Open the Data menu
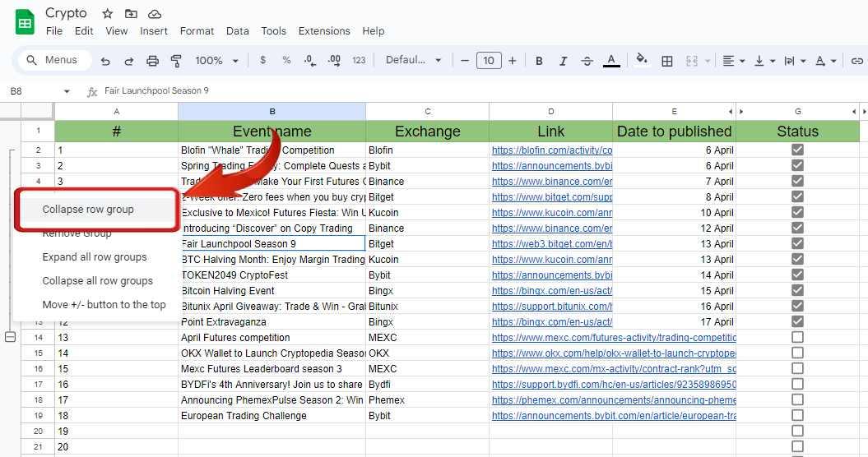Image resolution: width=868 pixels, height=457 pixels. click(238, 31)
